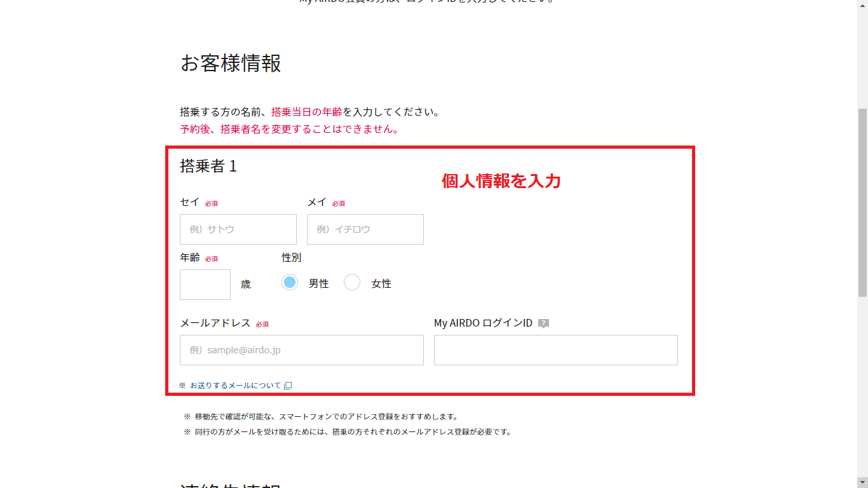Open the お送りするメールについて link

(235, 386)
